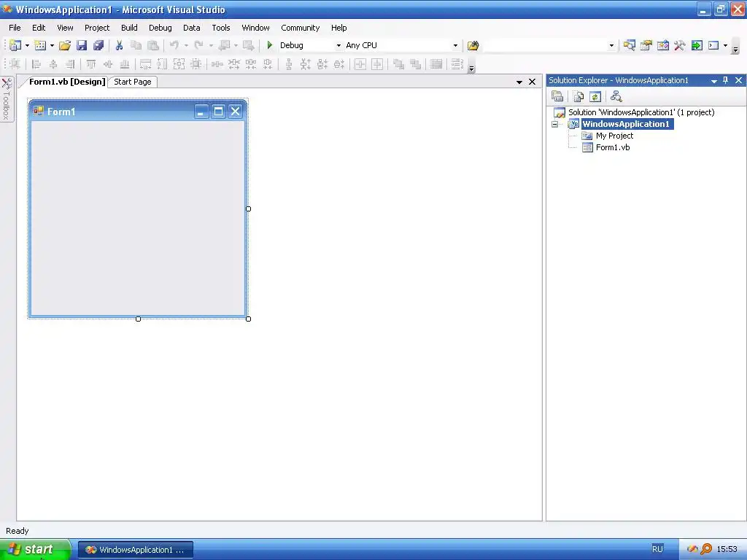Open the Properties Window toolbar icon
747x560 pixels.
click(646, 45)
